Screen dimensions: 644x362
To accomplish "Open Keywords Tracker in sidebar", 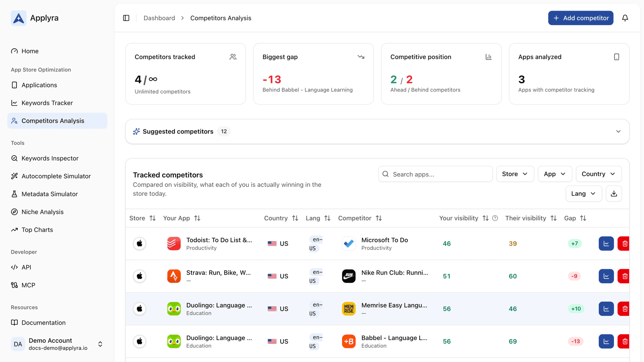I will point(57,103).
